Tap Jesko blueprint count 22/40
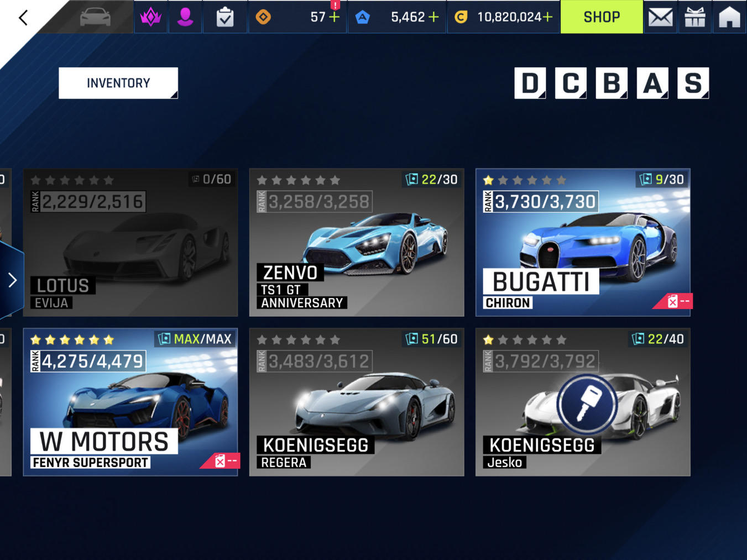The width and height of the screenshot is (747, 560). pos(658,339)
